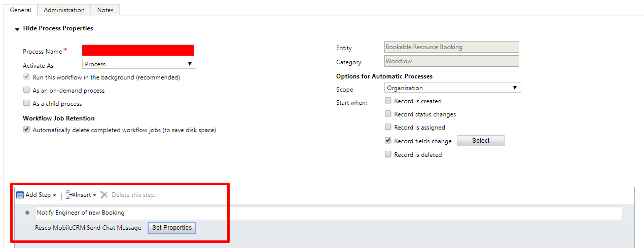Uncheck Automatically delete completed workflow jobs
The width and height of the screenshot is (644, 248).
26,130
